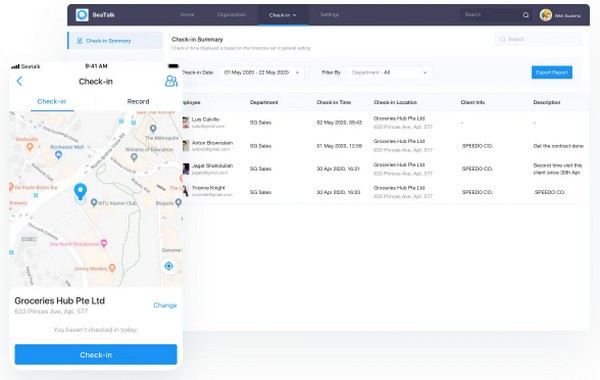The height and width of the screenshot is (380, 600).
Task: Click the SeaTalk logo icon
Action: click(x=82, y=15)
